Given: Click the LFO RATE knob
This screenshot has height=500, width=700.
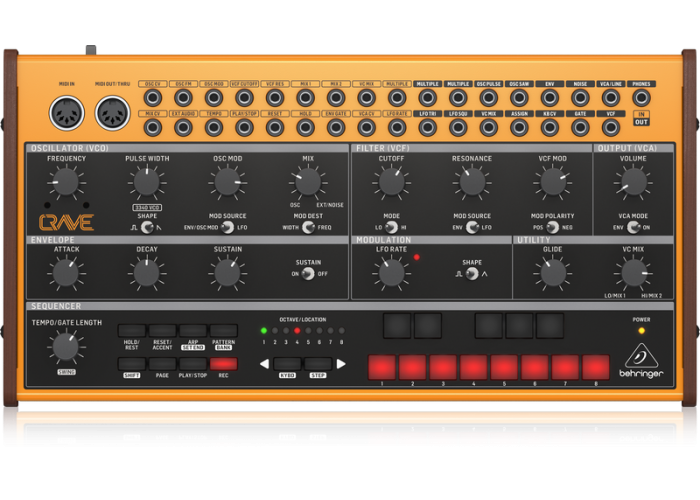Looking at the screenshot, I should click(392, 273).
